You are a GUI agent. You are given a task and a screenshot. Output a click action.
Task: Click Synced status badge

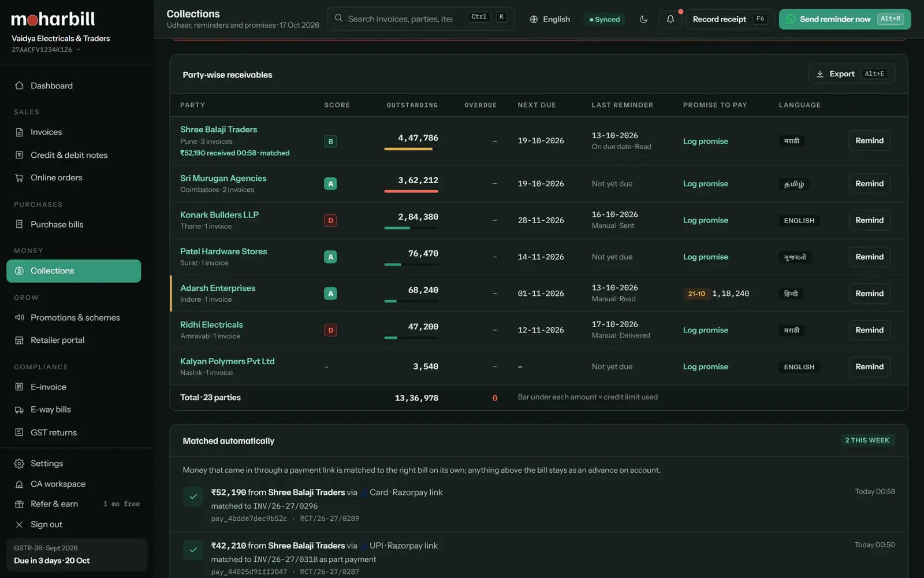[604, 19]
